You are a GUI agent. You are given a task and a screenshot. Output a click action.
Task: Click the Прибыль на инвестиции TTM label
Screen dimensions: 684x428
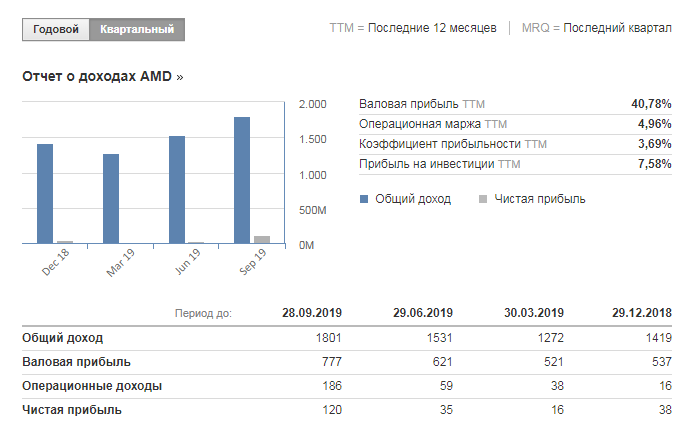(x=440, y=164)
